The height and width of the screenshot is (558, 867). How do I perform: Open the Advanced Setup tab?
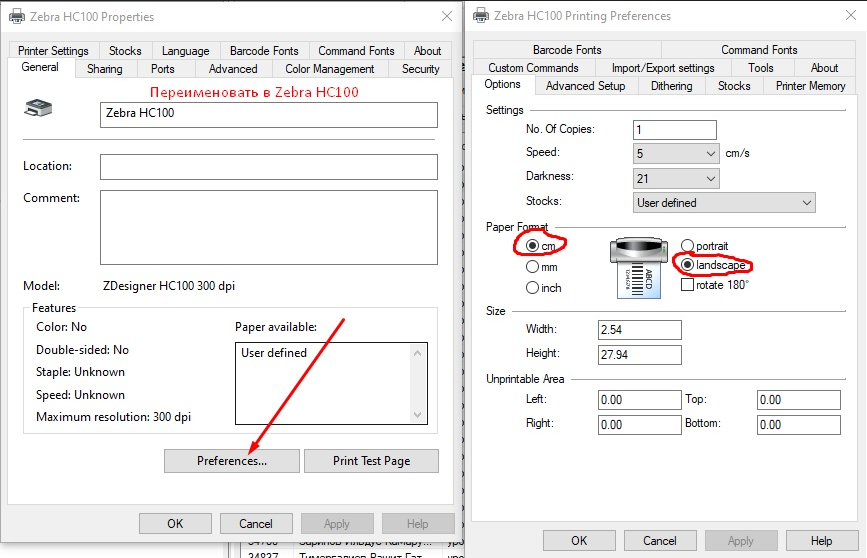586,86
